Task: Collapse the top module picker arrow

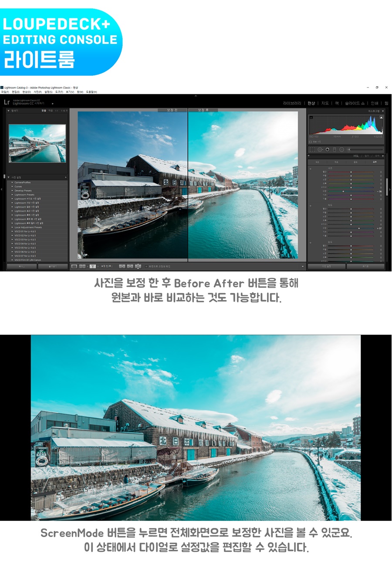Action: 196,96
